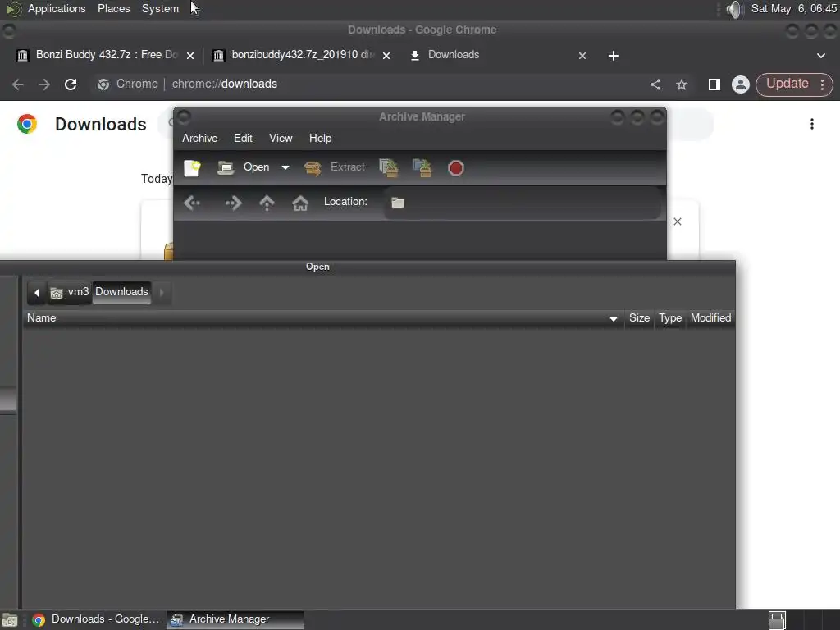This screenshot has width=840, height=630.
Task: Toggle Chrome side panel icon
Action: [x=714, y=84]
